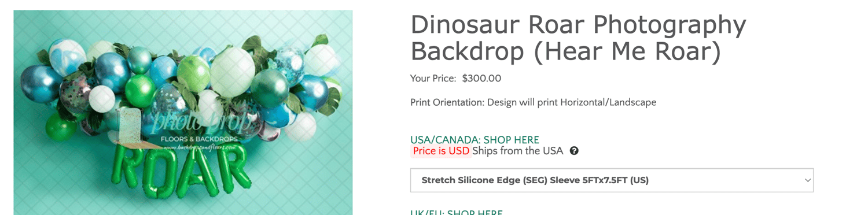Click the Print Orientation description line
Screen dimensions: 868x215
[533, 102]
